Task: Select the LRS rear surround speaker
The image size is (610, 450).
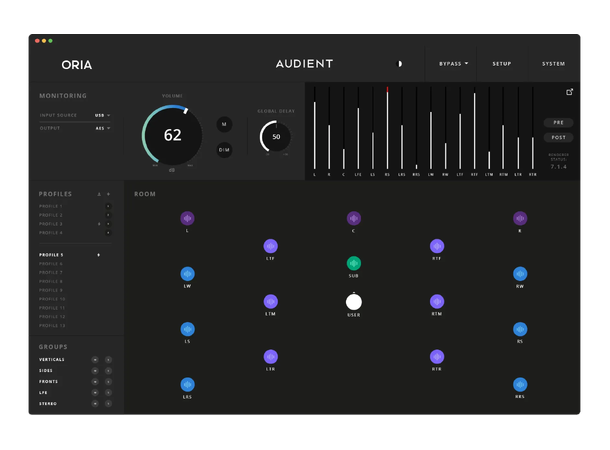Action: click(x=187, y=385)
